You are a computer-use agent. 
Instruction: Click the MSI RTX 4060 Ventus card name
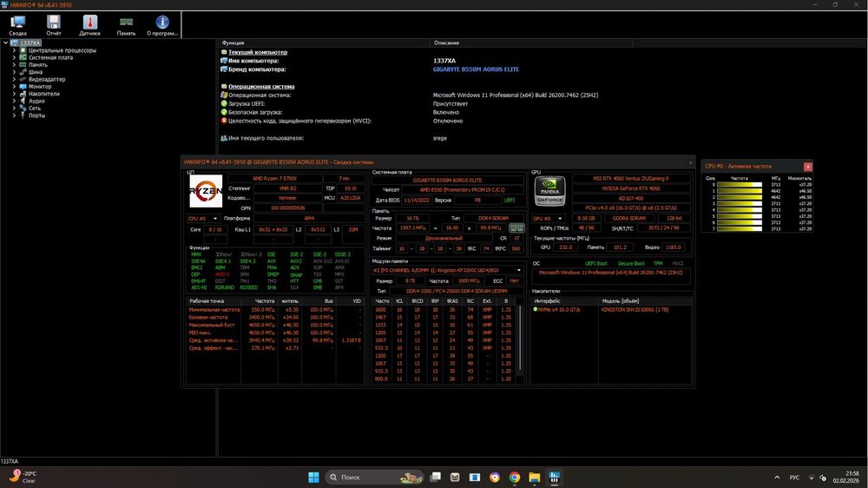click(x=630, y=178)
